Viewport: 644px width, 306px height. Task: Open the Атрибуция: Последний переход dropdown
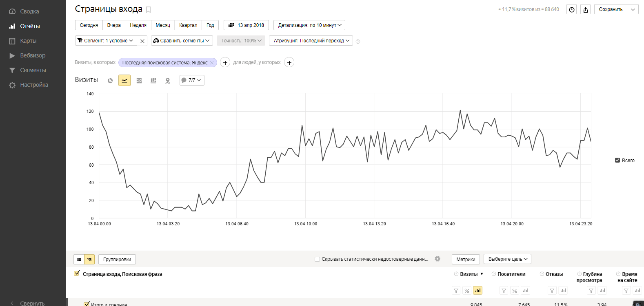(x=311, y=41)
